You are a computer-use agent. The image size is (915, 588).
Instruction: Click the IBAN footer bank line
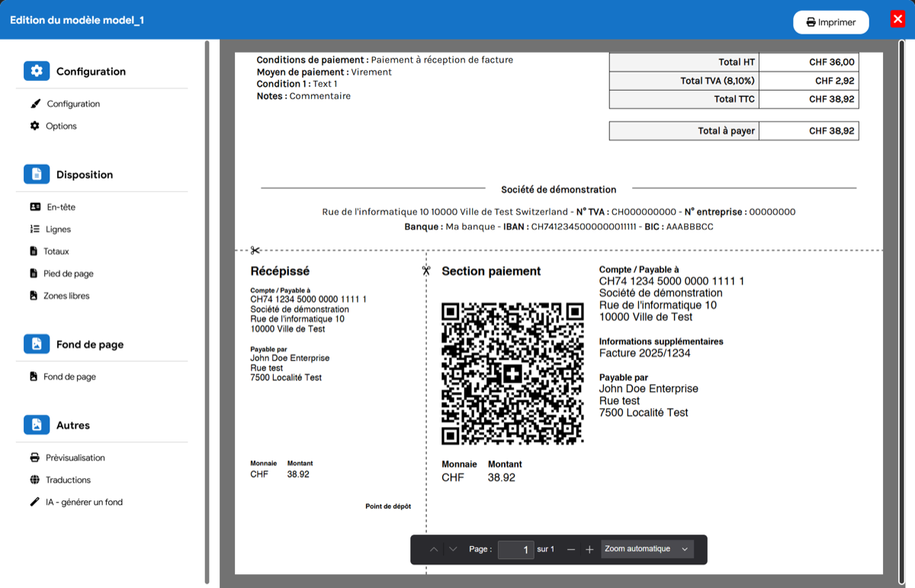tap(559, 227)
